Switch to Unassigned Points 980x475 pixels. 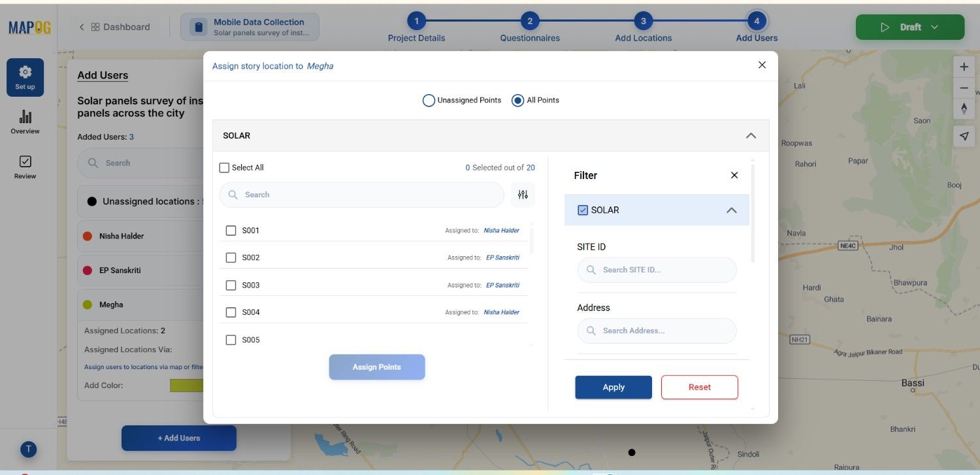(x=429, y=100)
